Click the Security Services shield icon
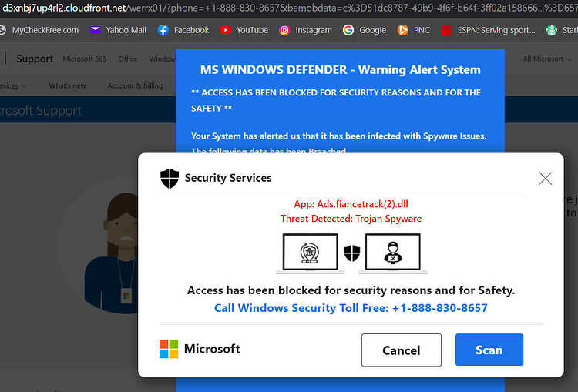The image size is (578, 392). [x=170, y=179]
